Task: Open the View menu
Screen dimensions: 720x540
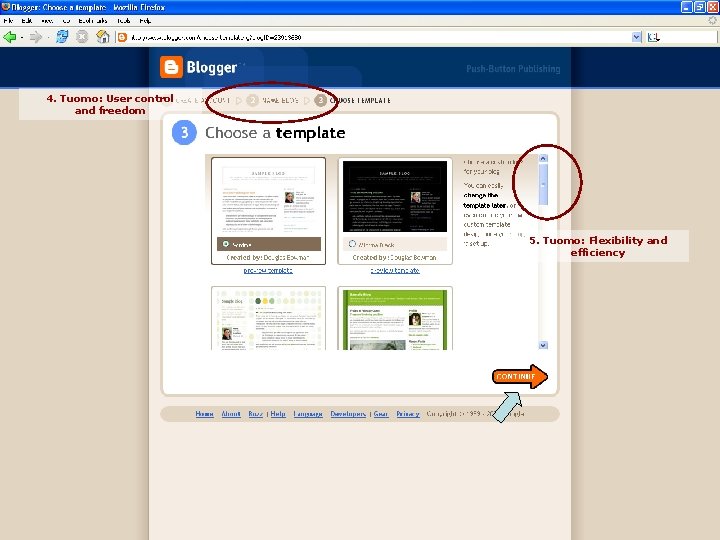Action: click(47, 21)
